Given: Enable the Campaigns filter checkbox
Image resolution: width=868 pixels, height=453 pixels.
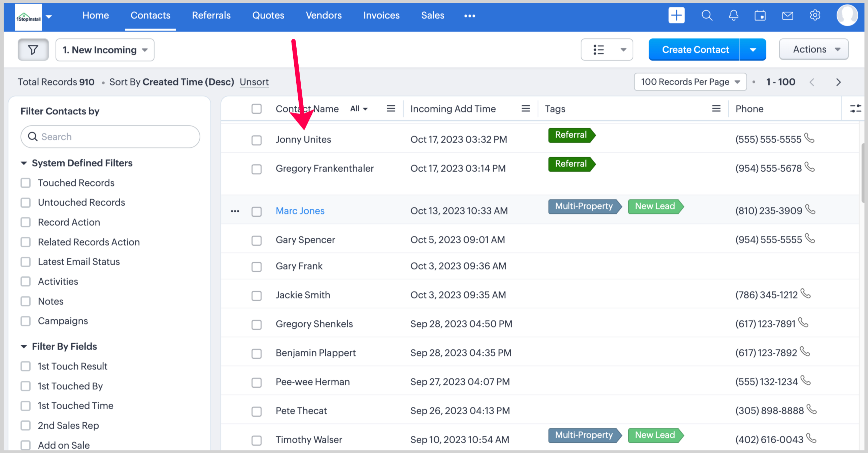Looking at the screenshot, I should pos(26,321).
